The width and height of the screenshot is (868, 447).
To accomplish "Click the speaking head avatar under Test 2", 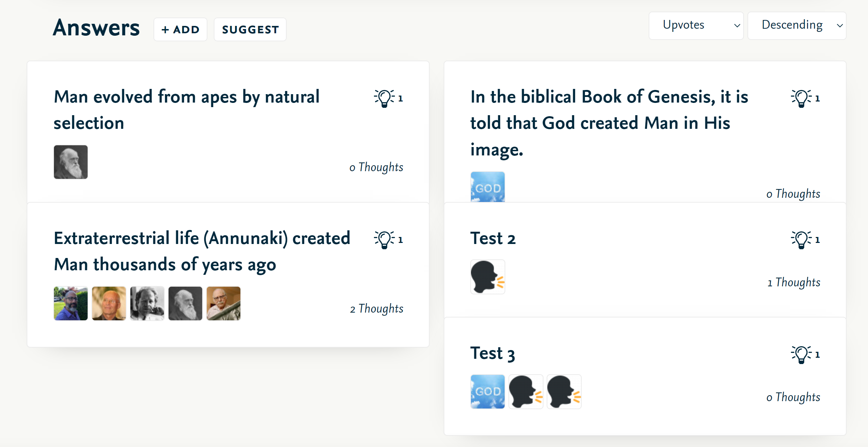I will [487, 277].
